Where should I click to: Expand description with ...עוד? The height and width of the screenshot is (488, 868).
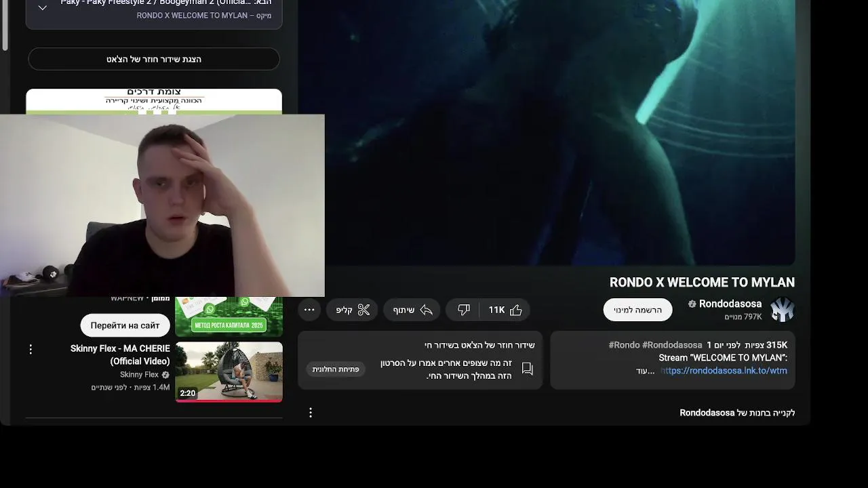(646, 371)
